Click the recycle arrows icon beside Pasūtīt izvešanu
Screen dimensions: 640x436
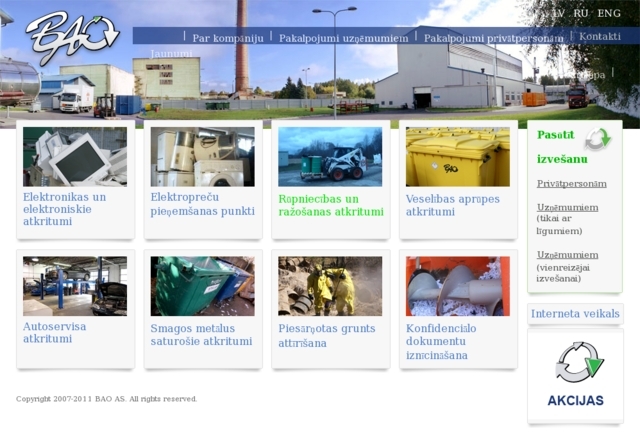click(x=597, y=140)
